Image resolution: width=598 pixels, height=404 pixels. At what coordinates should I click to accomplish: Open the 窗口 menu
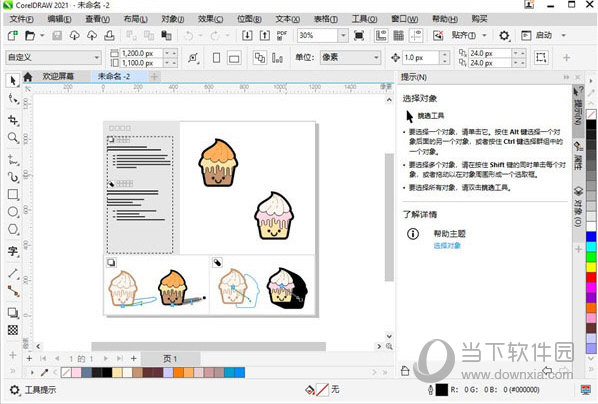tap(404, 19)
